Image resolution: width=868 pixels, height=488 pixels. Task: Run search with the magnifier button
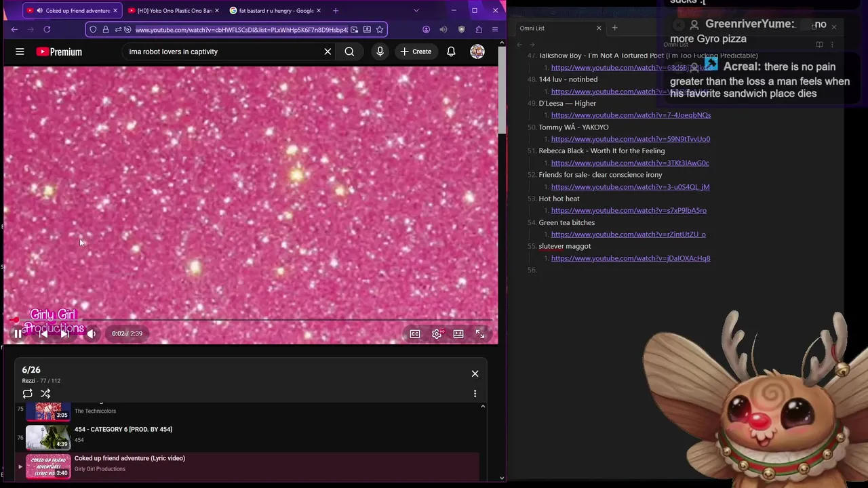coord(349,52)
